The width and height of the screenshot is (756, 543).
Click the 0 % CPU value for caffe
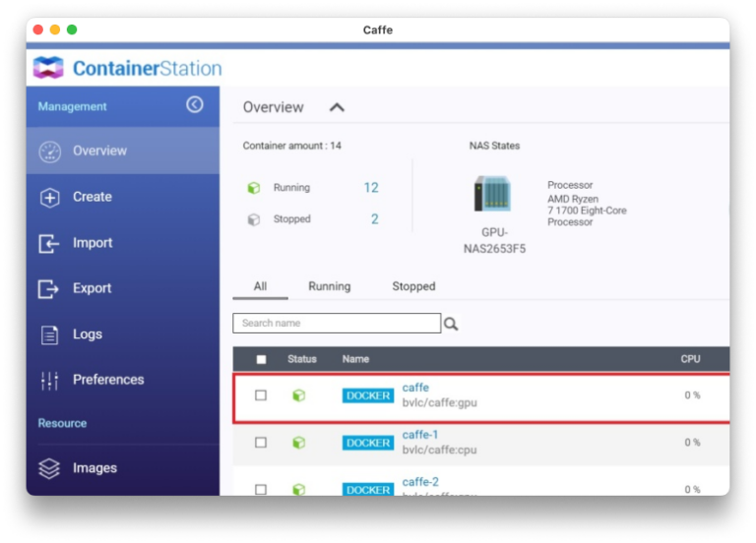coord(692,395)
